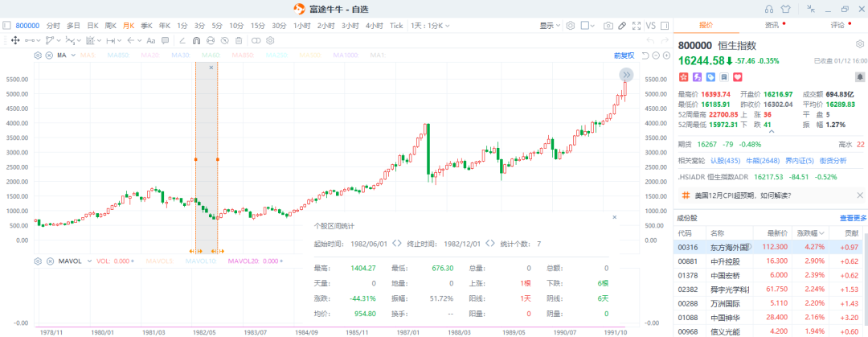
Task: Select the comment bubble annotation tool
Action: tap(165, 40)
